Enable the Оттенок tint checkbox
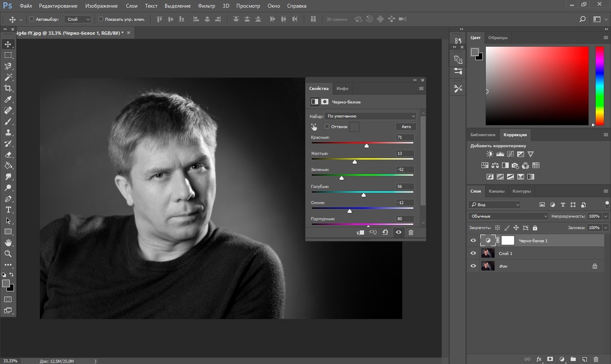611x364 pixels. [327, 127]
